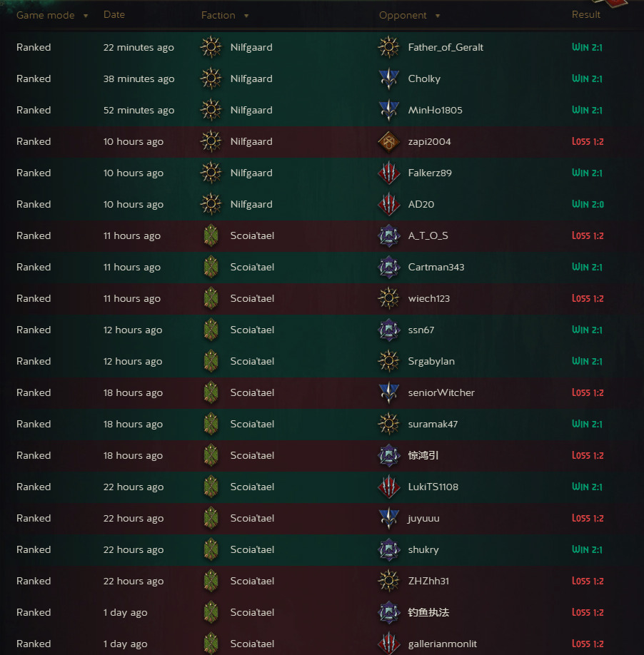Click the Skellige emblem next to shukry
The width and height of the screenshot is (644, 655).
(x=388, y=550)
